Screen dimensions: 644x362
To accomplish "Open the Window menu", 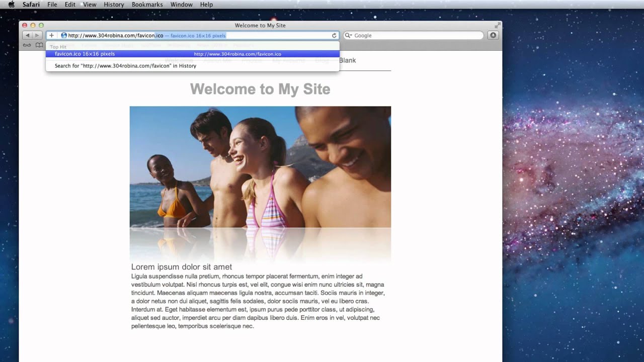I will coord(181,5).
